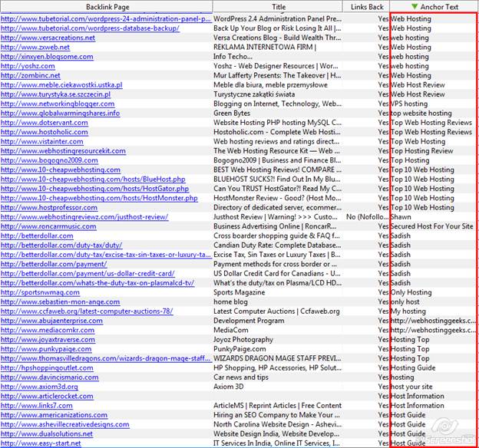The height and width of the screenshot is (448, 479).
Task: Open the zombinc.net link
Action: coord(30,75)
